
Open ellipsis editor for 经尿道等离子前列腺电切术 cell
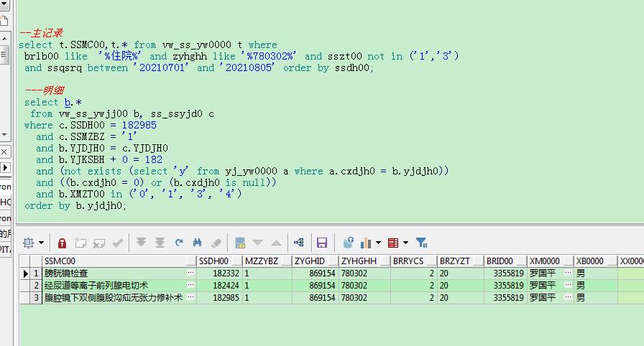point(190,285)
